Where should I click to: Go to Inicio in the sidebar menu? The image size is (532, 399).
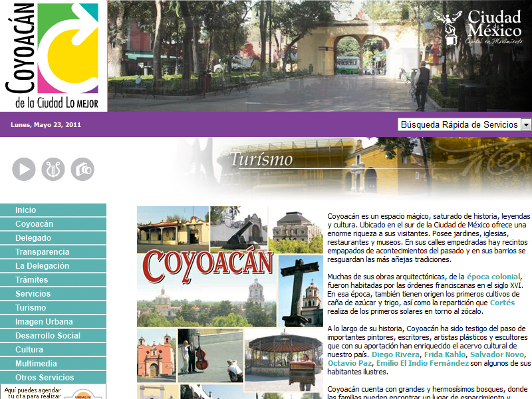26,210
